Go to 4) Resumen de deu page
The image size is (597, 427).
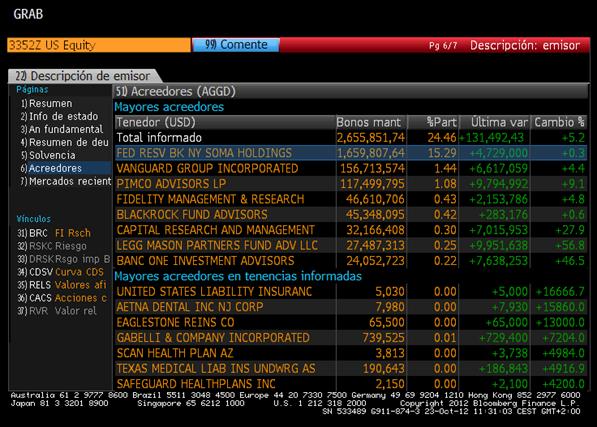coord(64,142)
